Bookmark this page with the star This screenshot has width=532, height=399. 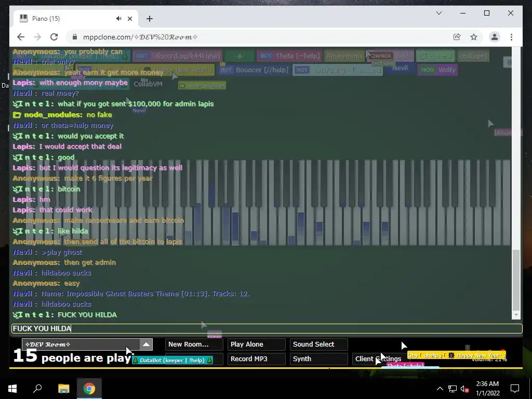474,37
